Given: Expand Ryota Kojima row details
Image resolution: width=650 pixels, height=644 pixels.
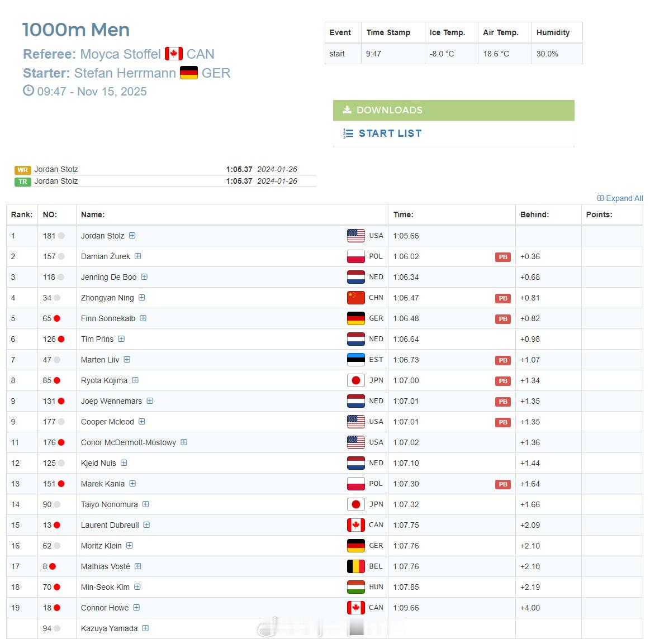Looking at the screenshot, I should tap(135, 380).
